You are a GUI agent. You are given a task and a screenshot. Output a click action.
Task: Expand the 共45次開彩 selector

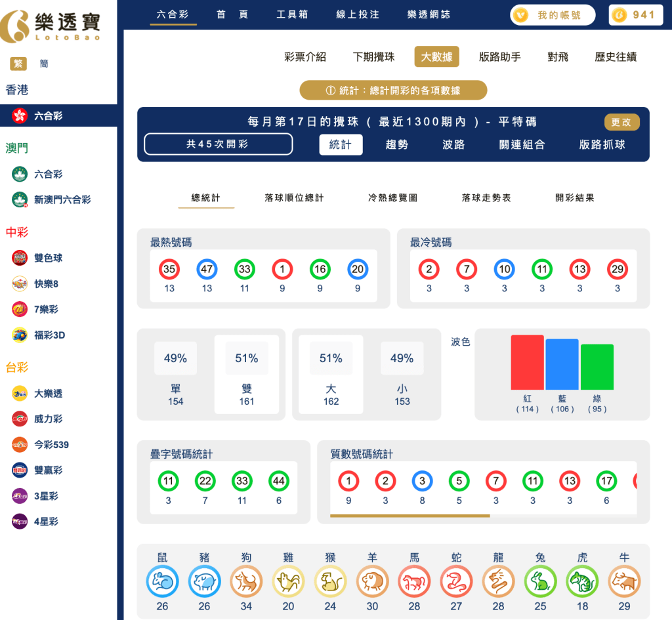[x=218, y=145]
